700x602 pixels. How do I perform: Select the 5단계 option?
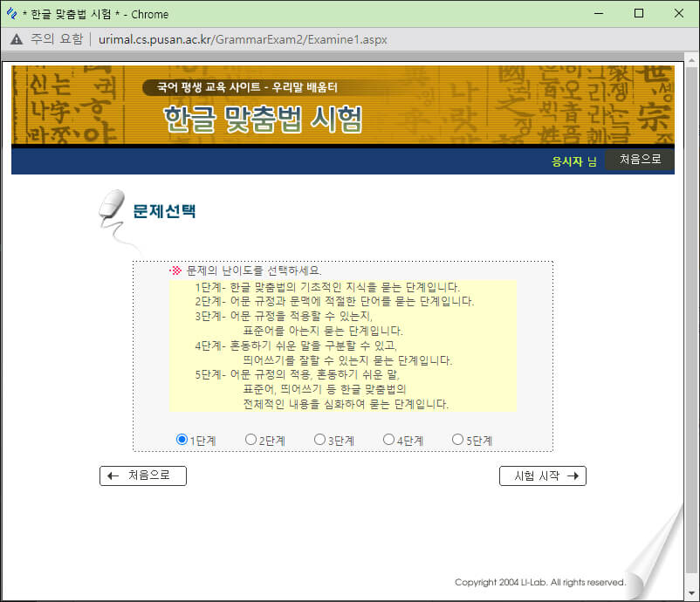pos(456,440)
